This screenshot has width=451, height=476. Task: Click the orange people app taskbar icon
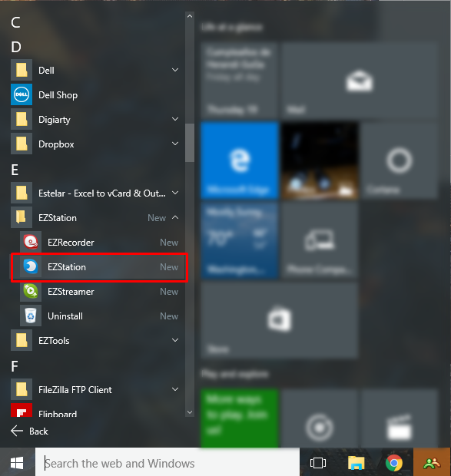coord(432,463)
